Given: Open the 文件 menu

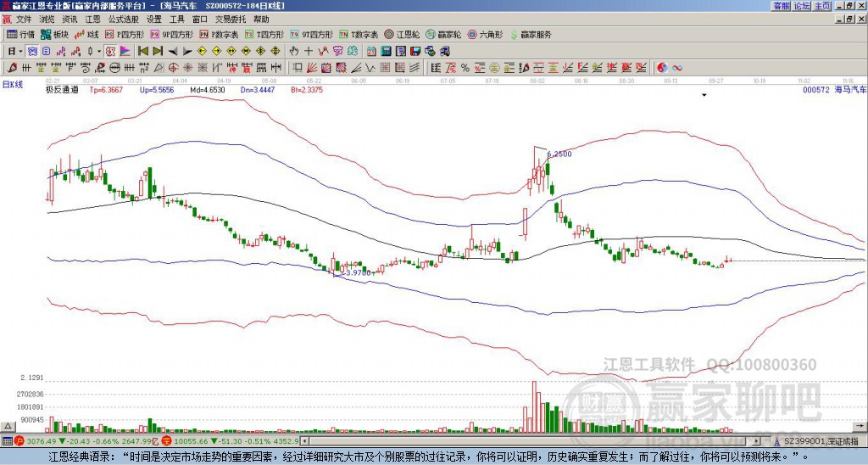Looking at the screenshot, I should point(24,20).
